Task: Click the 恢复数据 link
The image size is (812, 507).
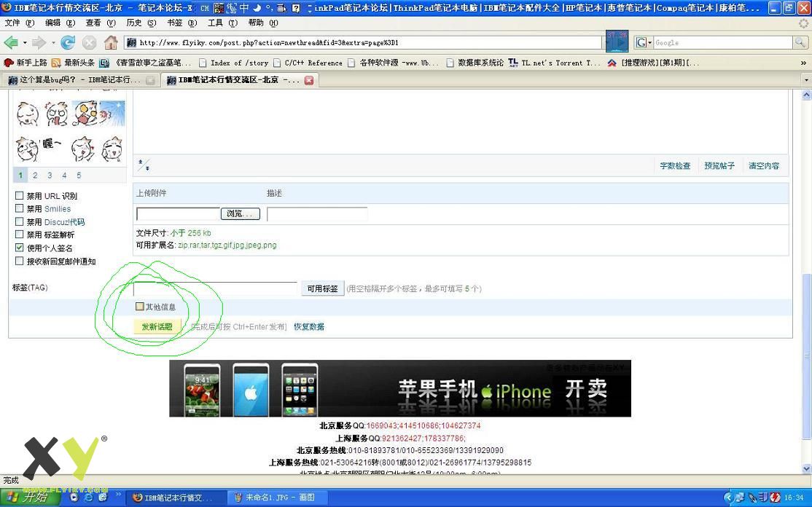Action: coord(309,326)
